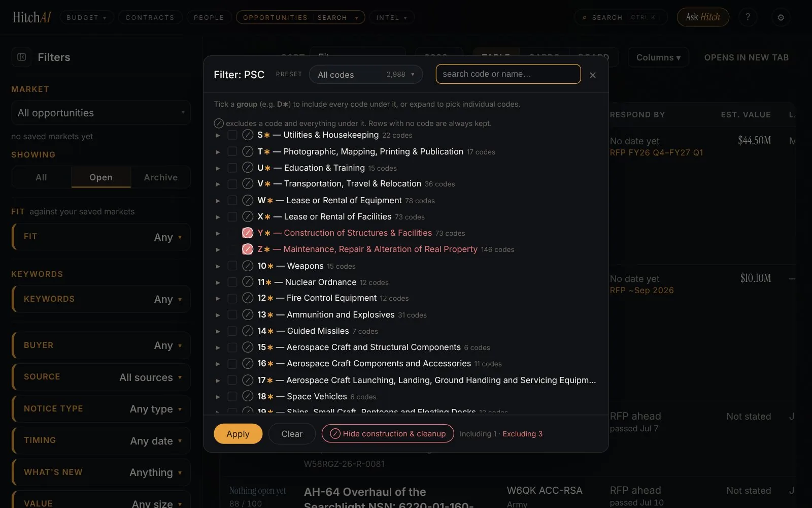Tick the S Utilities & Housekeeping checkbox
812x508 pixels.
point(232,135)
